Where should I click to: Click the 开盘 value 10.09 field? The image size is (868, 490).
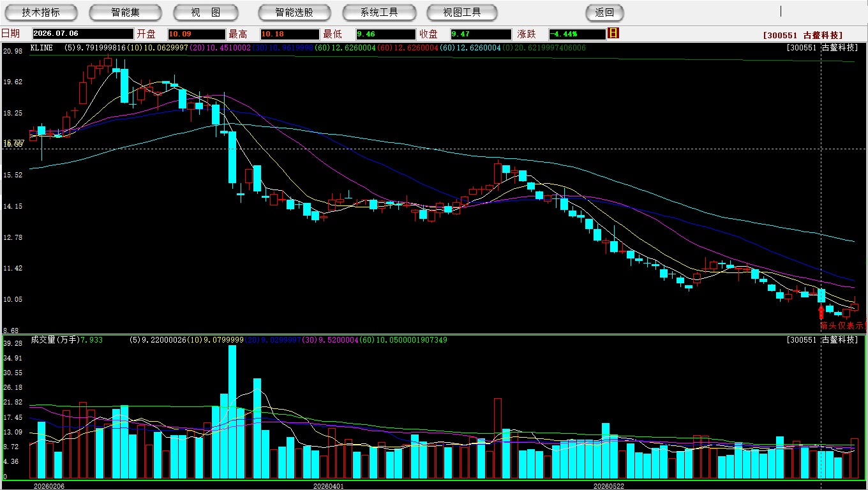click(197, 34)
